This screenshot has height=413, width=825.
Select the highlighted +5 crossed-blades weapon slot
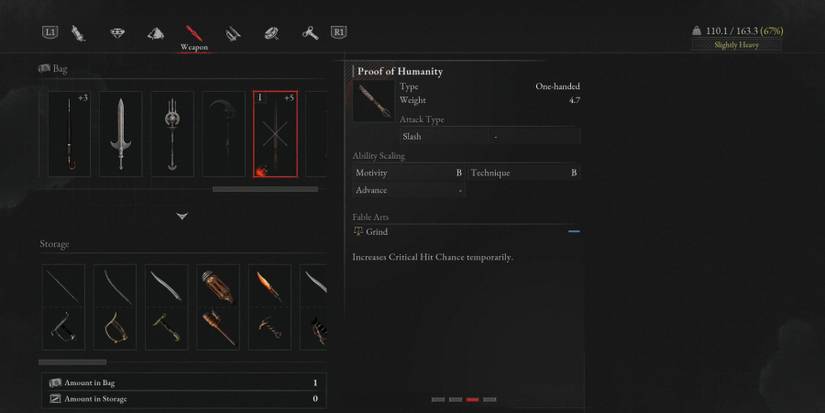275,134
